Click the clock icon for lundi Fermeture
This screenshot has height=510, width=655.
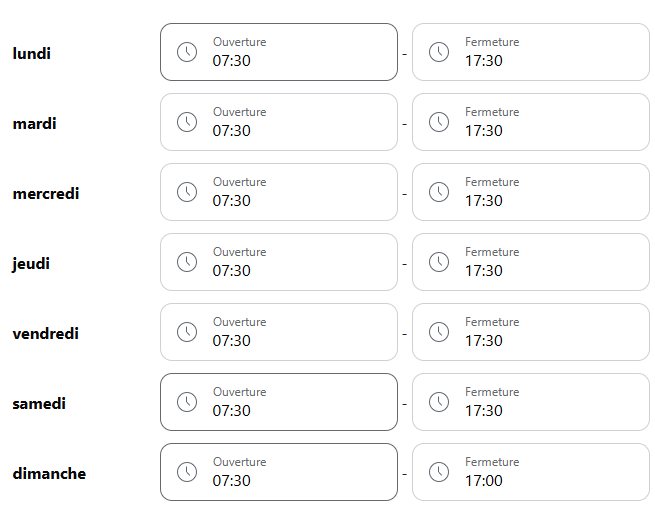pos(439,52)
